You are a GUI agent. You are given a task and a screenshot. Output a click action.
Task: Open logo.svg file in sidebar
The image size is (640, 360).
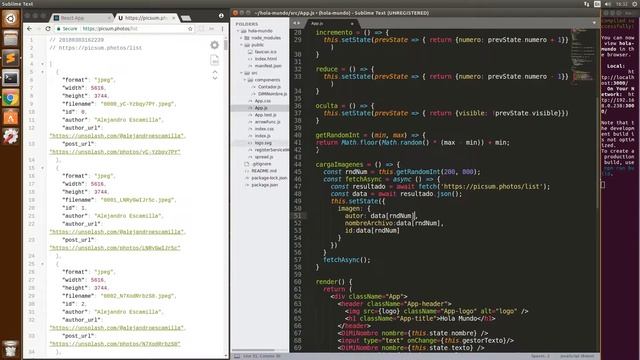[263, 143]
